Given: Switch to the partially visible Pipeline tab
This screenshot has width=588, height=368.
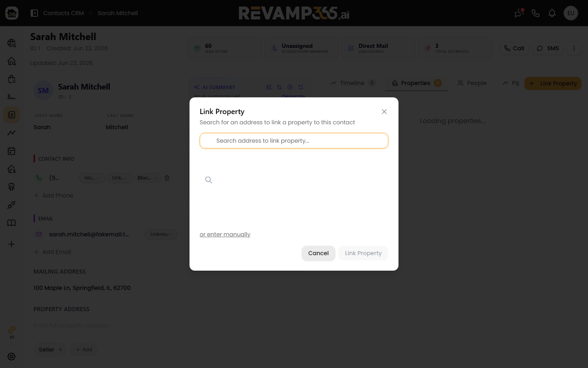Looking at the screenshot, I should click(x=511, y=83).
